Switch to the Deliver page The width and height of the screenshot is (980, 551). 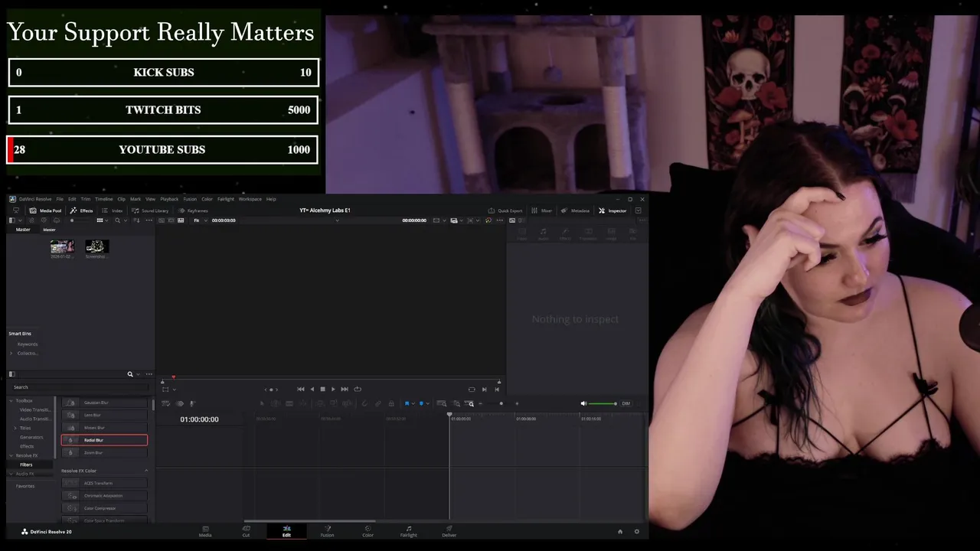(449, 531)
